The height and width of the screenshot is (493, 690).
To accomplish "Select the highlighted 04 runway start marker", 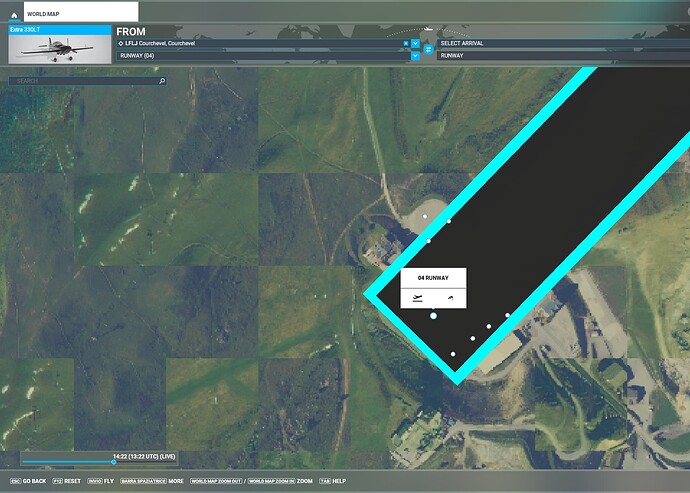I will point(433,316).
